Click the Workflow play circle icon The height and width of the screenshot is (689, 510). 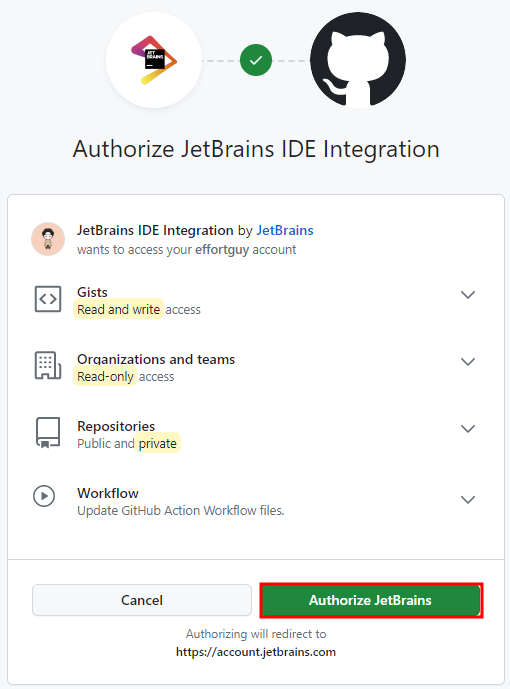pyautogui.click(x=44, y=496)
